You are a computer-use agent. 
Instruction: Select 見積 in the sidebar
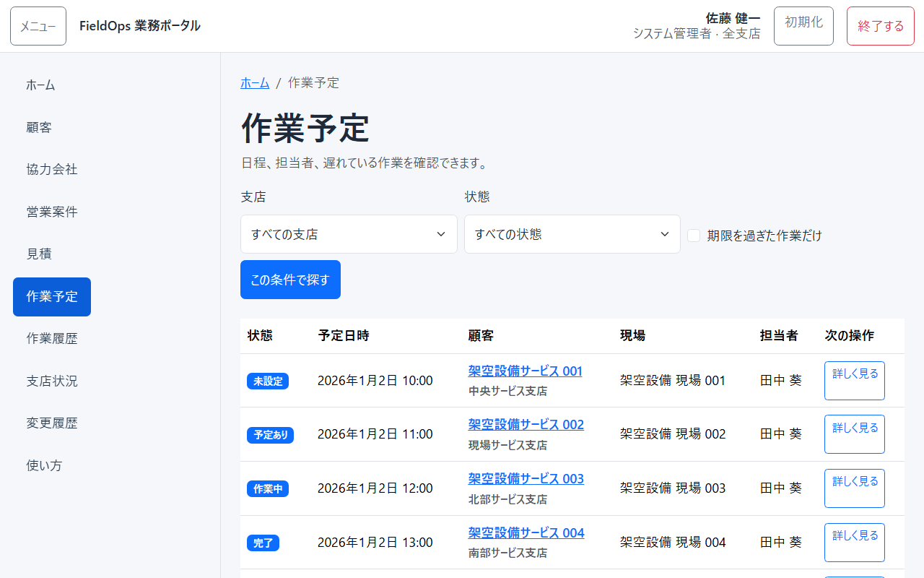39,254
